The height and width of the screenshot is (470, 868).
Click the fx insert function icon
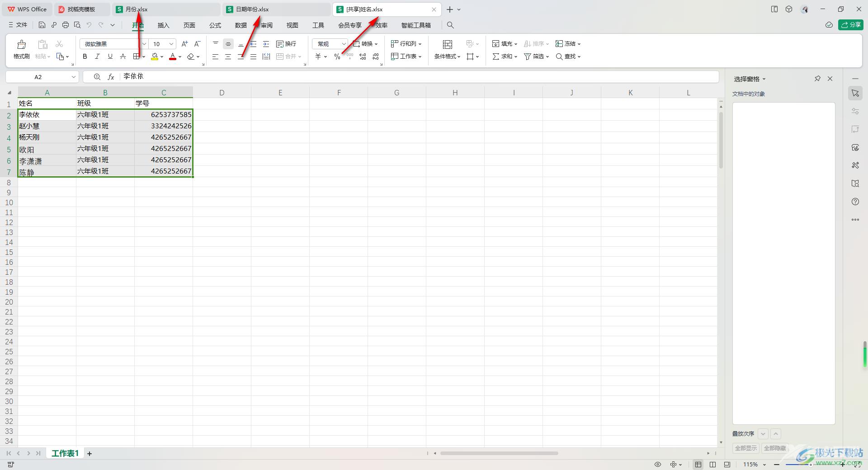pos(111,77)
